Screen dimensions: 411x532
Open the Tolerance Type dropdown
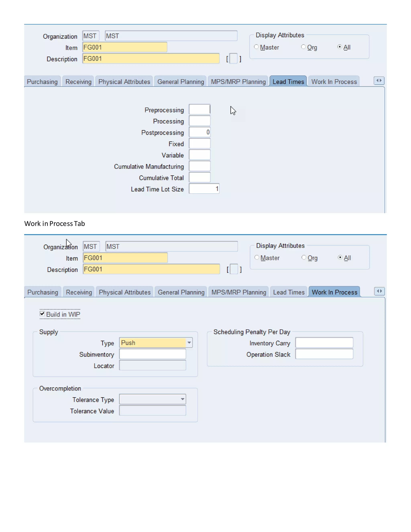tap(182, 399)
